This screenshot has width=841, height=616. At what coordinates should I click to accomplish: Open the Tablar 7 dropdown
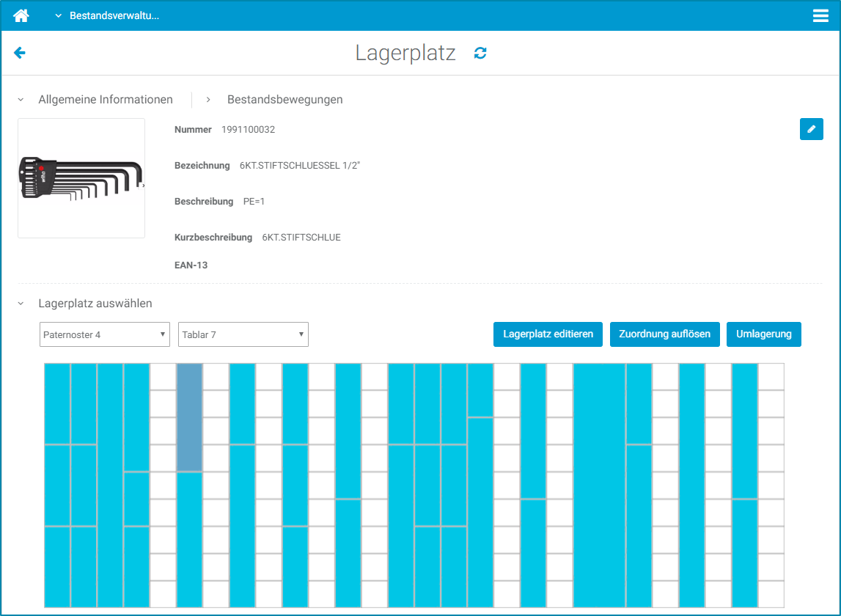(x=243, y=334)
